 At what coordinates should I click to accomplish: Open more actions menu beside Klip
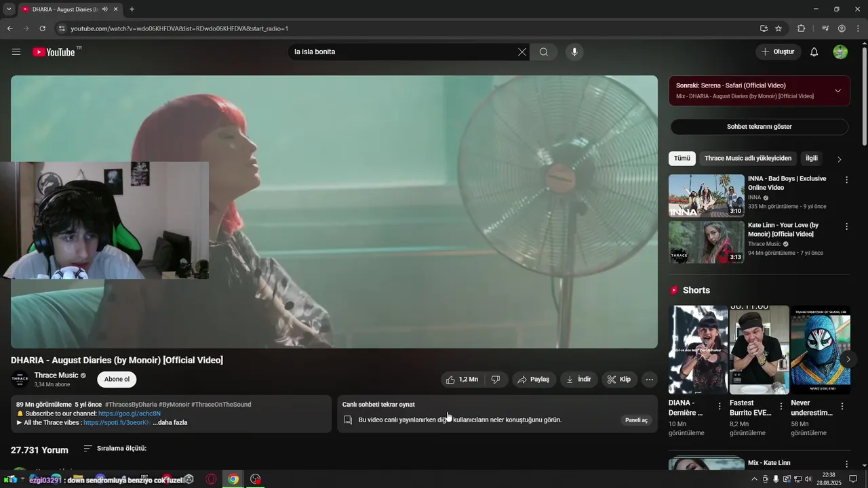(x=650, y=380)
